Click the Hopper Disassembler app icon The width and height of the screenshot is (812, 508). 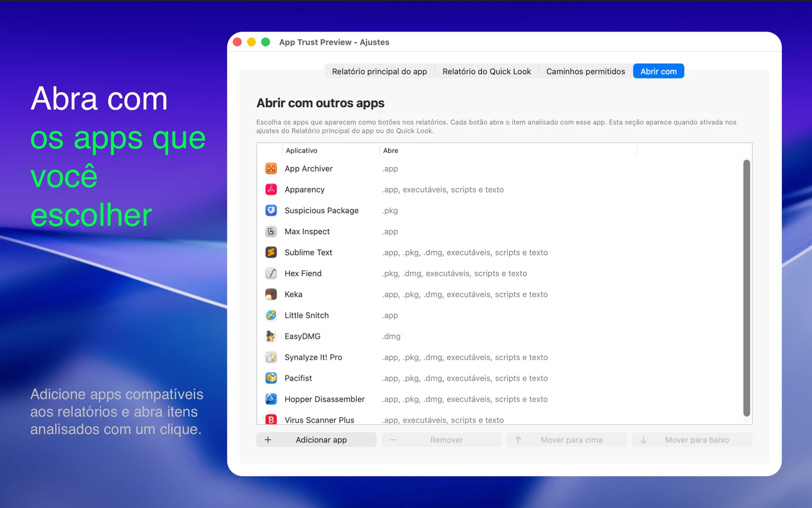pos(271,399)
